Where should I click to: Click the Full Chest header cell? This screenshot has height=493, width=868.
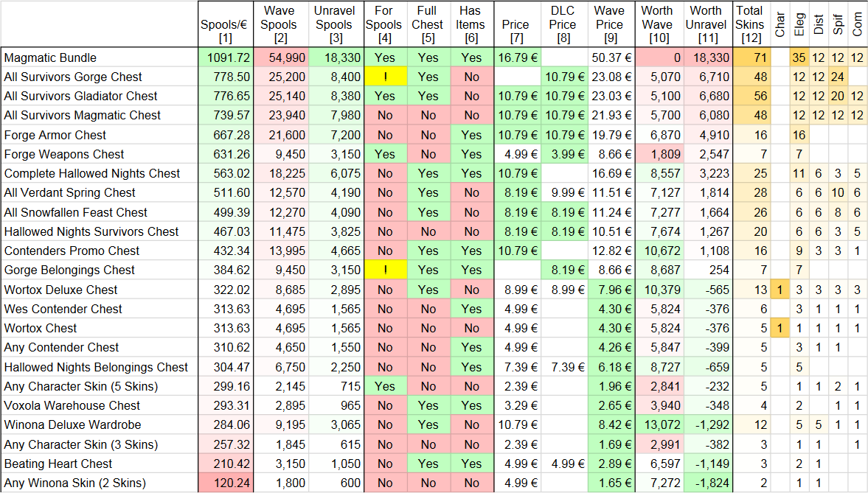click(x=428, y=24)
